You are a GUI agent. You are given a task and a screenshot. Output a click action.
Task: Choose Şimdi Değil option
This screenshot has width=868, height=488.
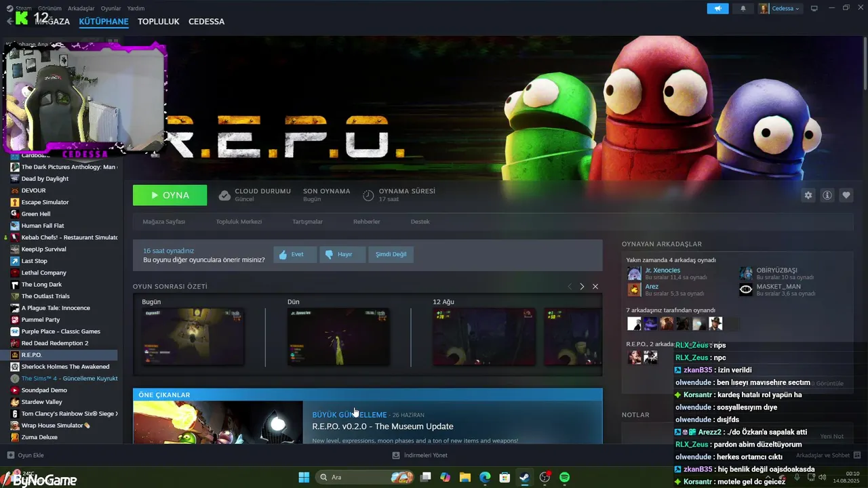point(391,254)
